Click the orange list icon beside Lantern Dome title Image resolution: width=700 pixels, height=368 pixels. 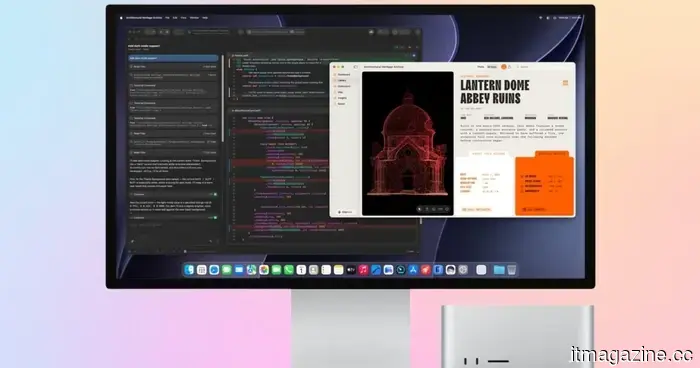point(565,83)
